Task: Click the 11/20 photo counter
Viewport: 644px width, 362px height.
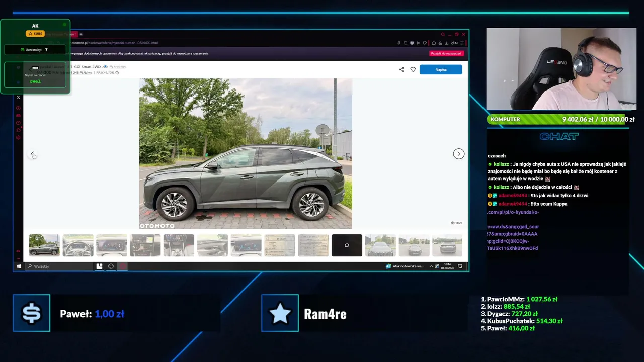Action: (457, 223)
